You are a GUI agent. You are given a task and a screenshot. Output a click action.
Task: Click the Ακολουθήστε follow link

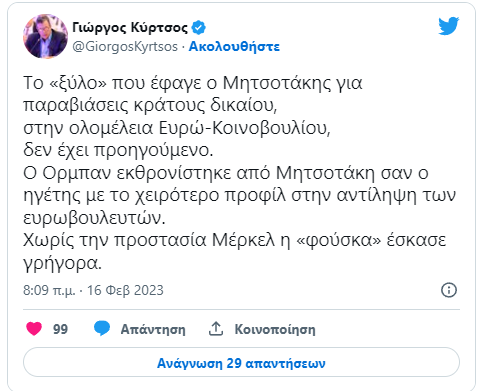point(234,47)
